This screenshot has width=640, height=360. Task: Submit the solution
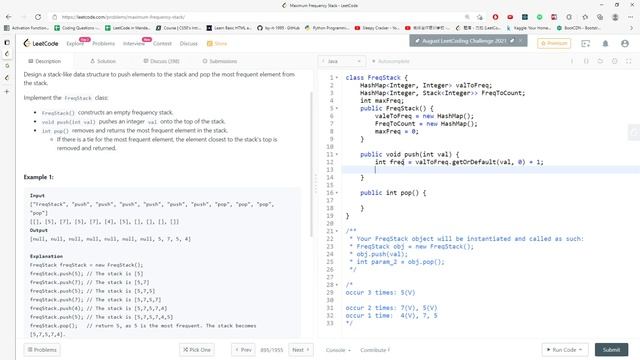point(611,350)
